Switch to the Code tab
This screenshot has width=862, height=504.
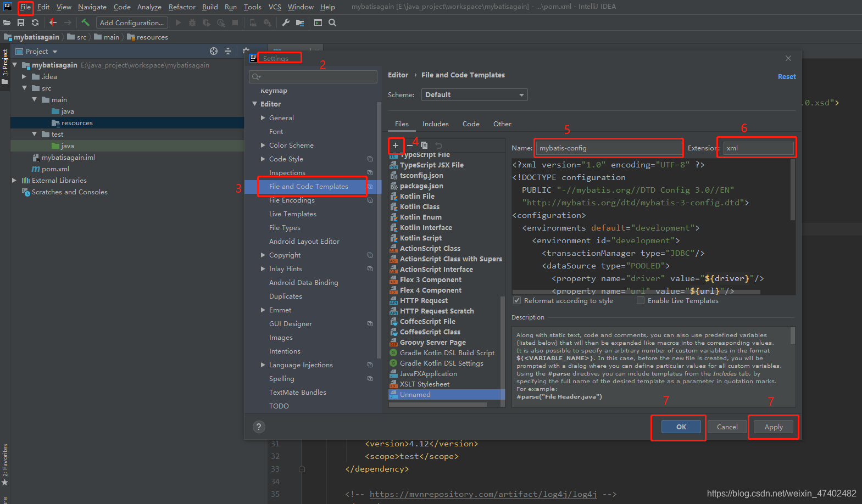[471, 124]
